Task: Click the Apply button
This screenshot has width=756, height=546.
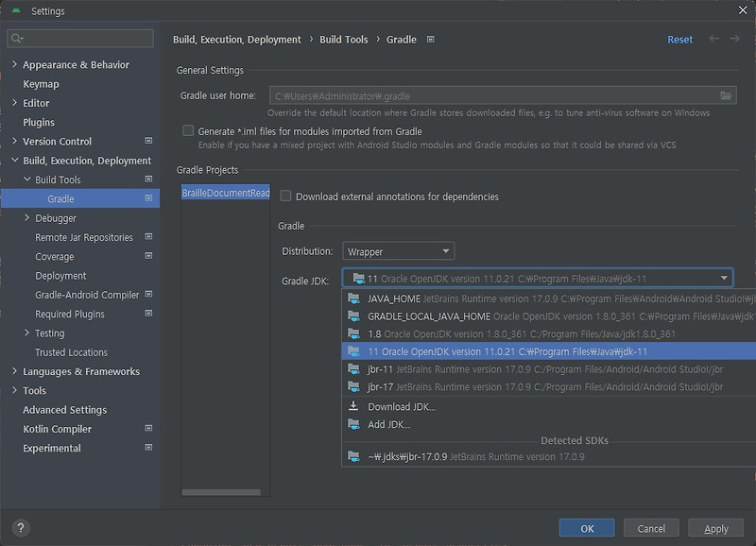Action: (715, 528)
